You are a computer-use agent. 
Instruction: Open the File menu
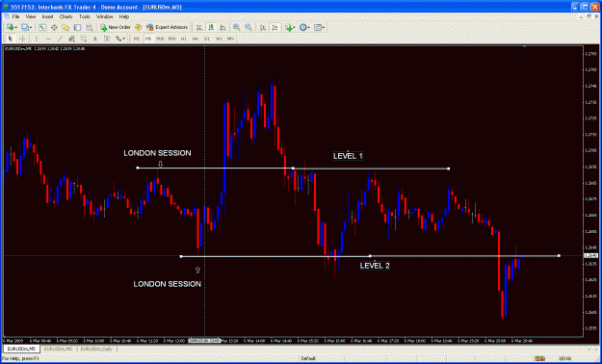point(15,17)
